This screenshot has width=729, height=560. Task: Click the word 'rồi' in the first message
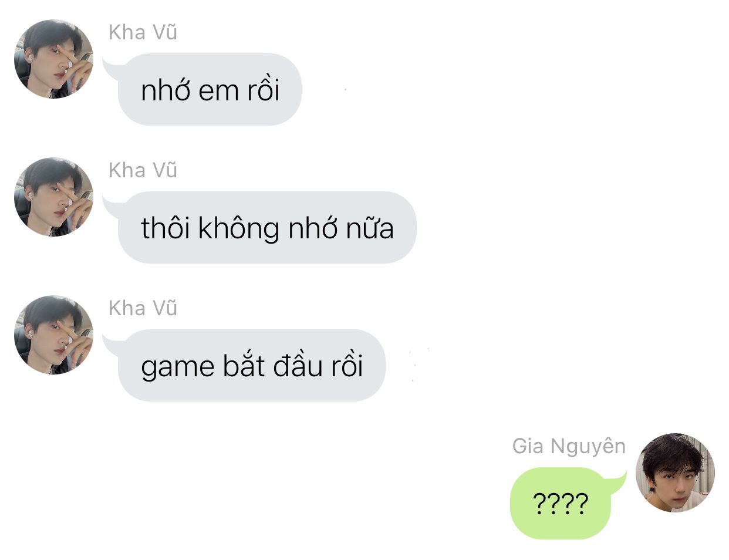(263, 89)
